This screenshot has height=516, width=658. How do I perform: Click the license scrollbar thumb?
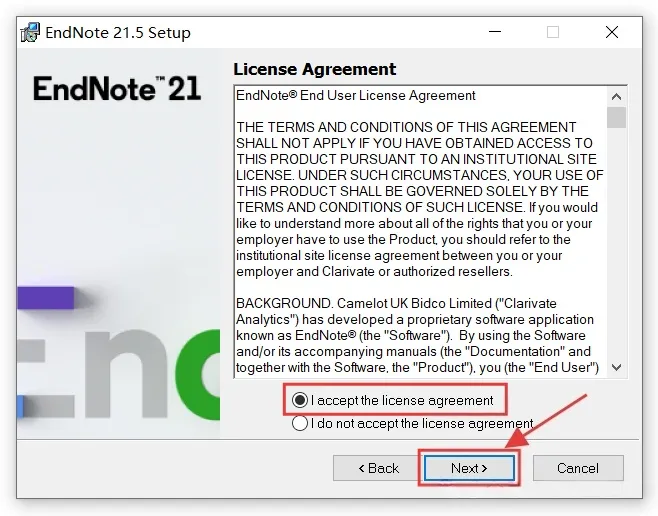click(x=616, y=117)
